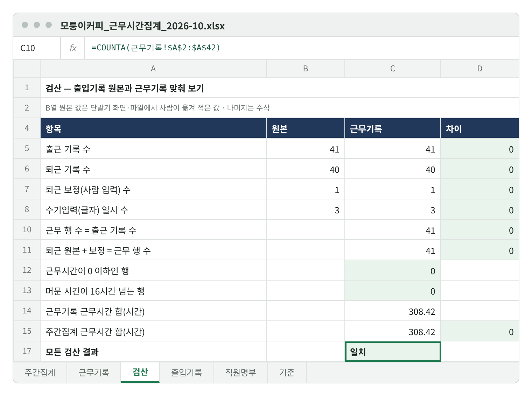Click the 모든 검산 결과 label cell
This screenshot has width=532, height=396.
point(153,352)
